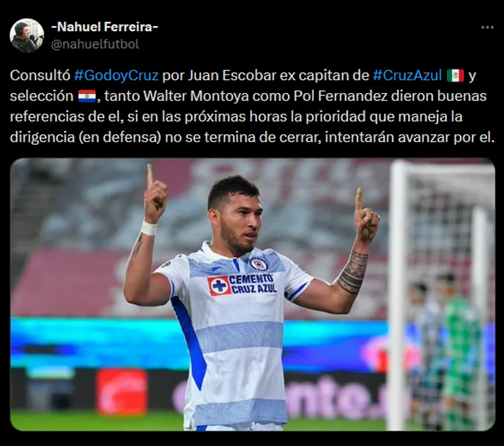
Task: Click the Mexico flag emoji
Action: (455, 75)
